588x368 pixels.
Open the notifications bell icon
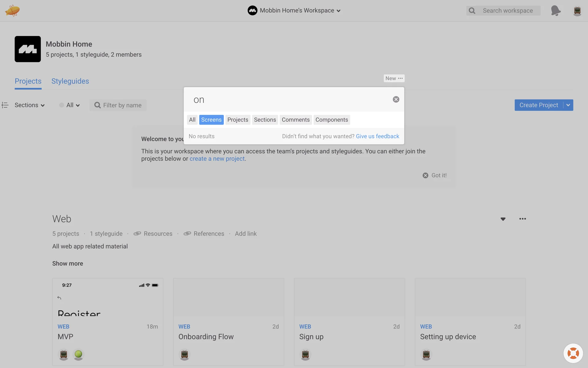pyautogui.click(x=556, y=10)
